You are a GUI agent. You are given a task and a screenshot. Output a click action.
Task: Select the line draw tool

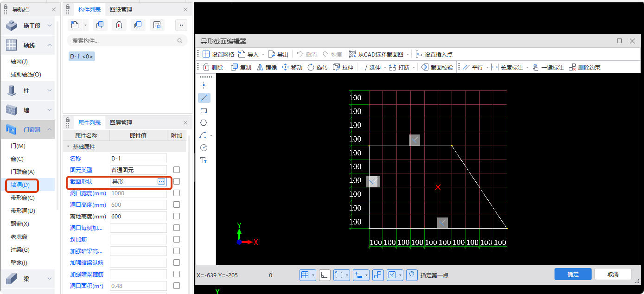coord(204,98)
